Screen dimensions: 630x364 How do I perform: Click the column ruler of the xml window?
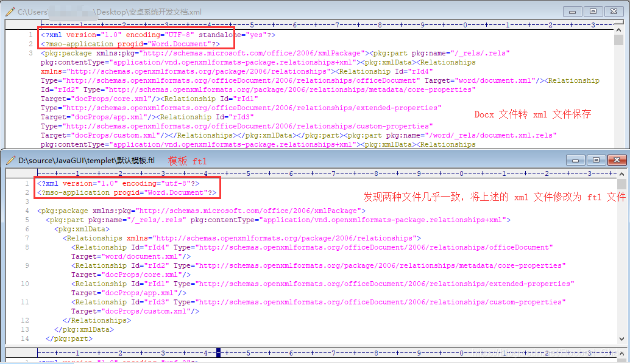click(x=327, y=25)
